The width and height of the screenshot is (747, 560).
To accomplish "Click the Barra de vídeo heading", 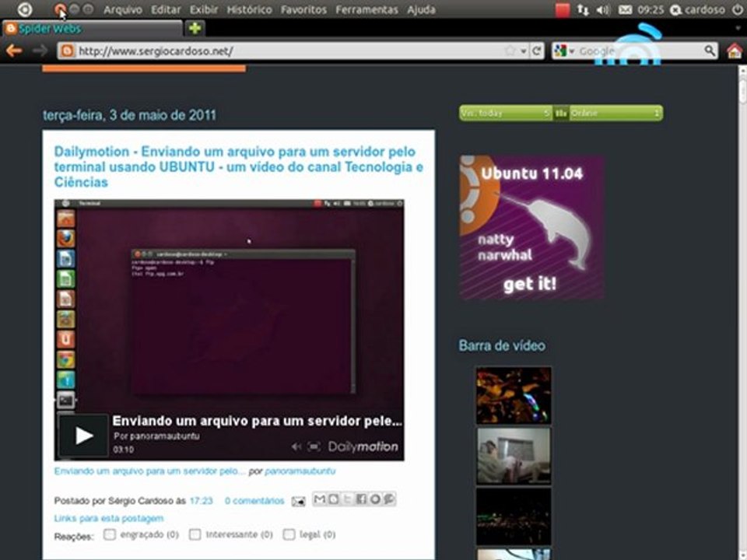I will pos(502,345).
